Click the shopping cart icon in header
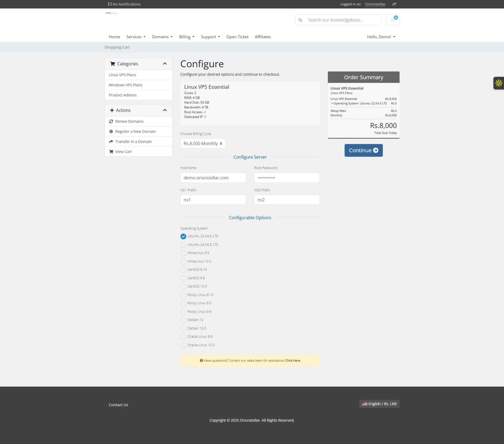 392,20
